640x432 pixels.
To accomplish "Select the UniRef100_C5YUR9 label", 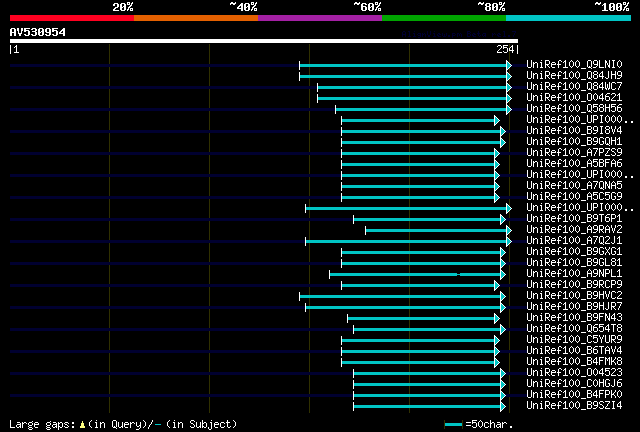I will [x=574, y=340].
